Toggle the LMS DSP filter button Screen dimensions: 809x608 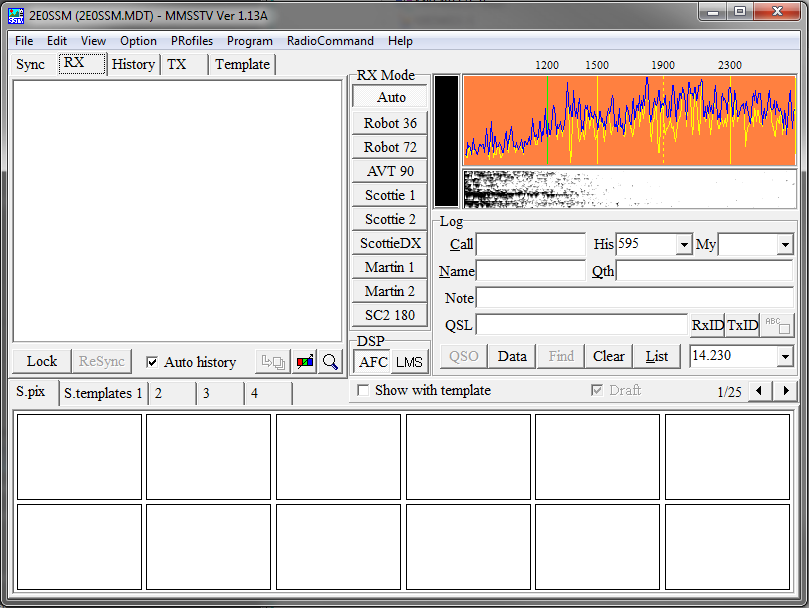coord(410,362)
